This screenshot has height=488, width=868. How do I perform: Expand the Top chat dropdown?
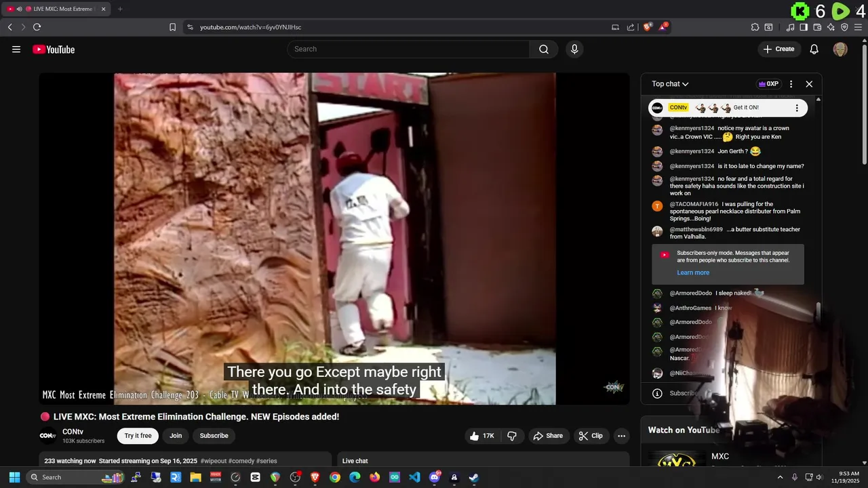click(x=670, y=84)
